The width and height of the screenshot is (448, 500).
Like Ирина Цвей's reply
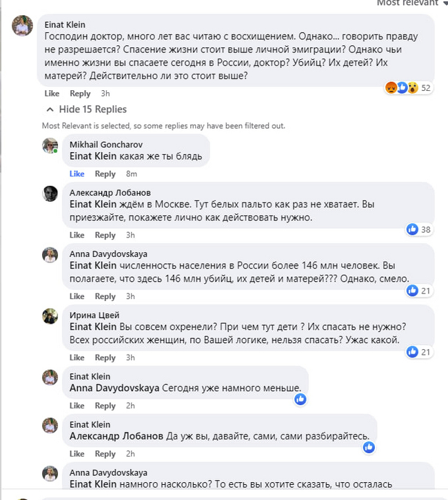[x=77, y=357]
